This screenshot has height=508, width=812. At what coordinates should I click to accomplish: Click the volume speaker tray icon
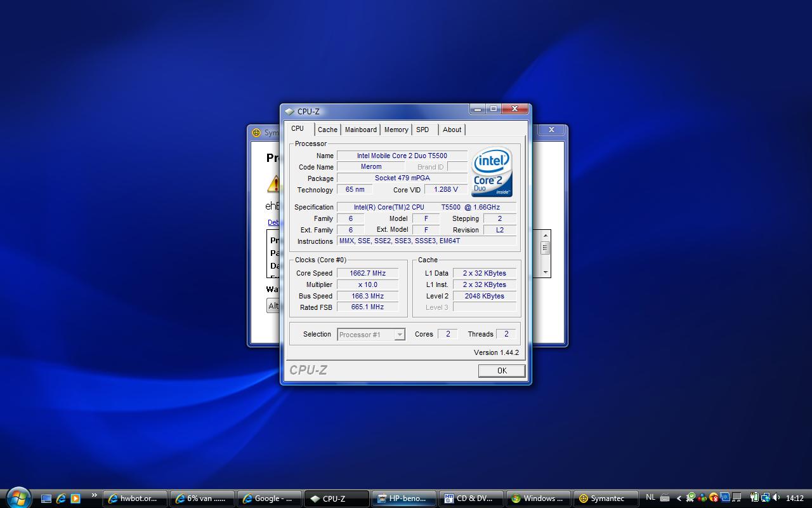[x=776, y=498]
